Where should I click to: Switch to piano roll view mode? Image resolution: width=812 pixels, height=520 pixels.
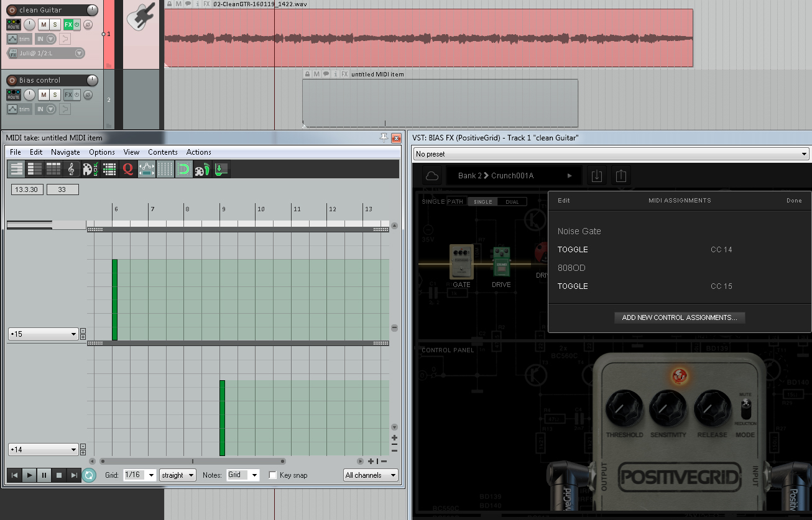[x=17, y=169]
